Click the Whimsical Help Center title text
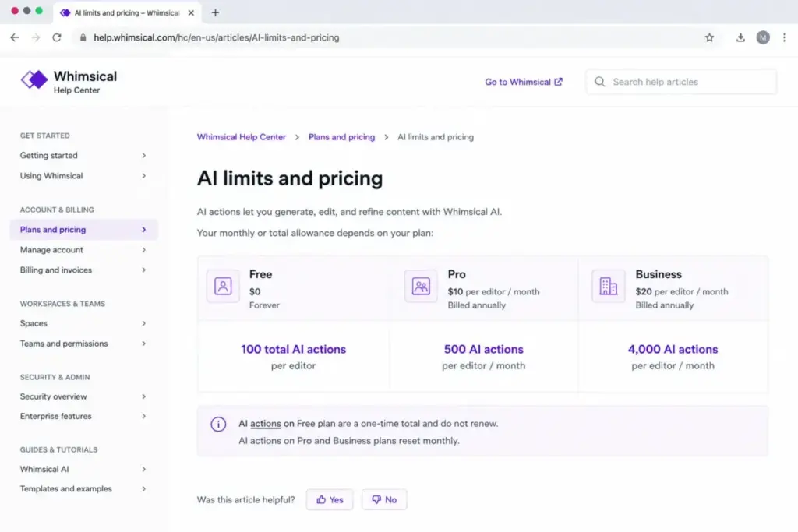Image resolution: width=798 pixels, height=532 pixels. pos(85,81)
